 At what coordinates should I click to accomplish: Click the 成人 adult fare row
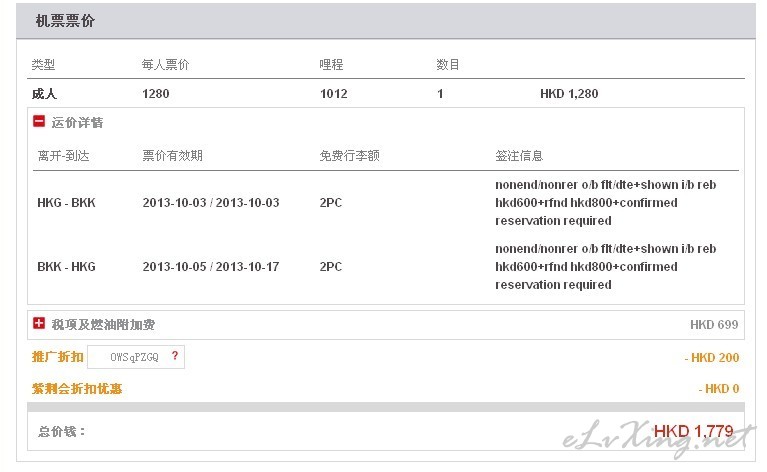click(386, 93)
